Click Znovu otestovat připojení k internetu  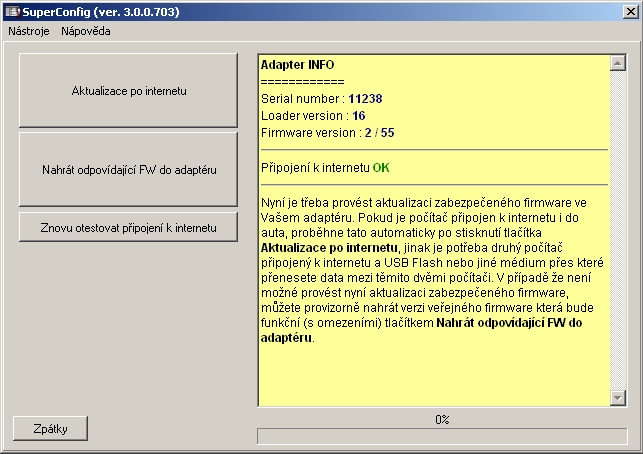128,227
